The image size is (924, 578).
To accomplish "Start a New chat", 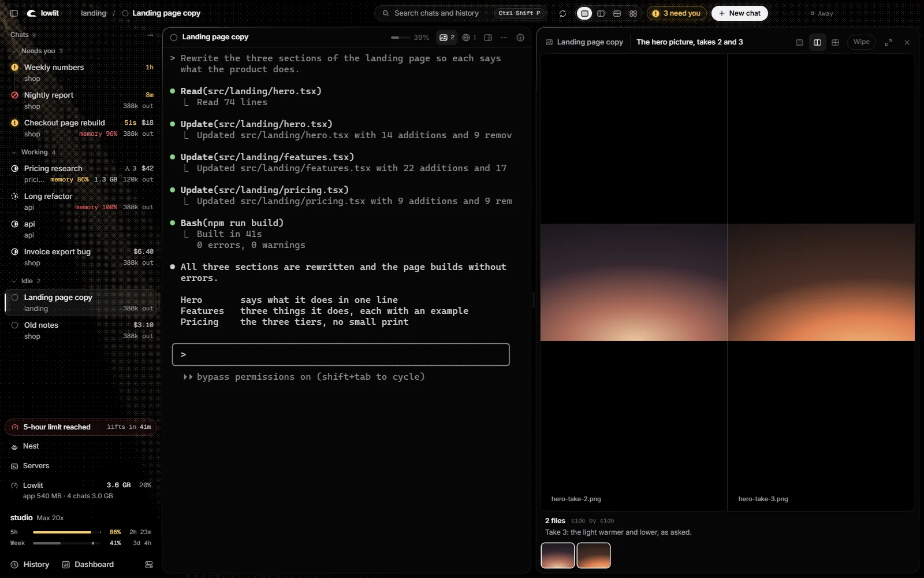I will (739, 13).
